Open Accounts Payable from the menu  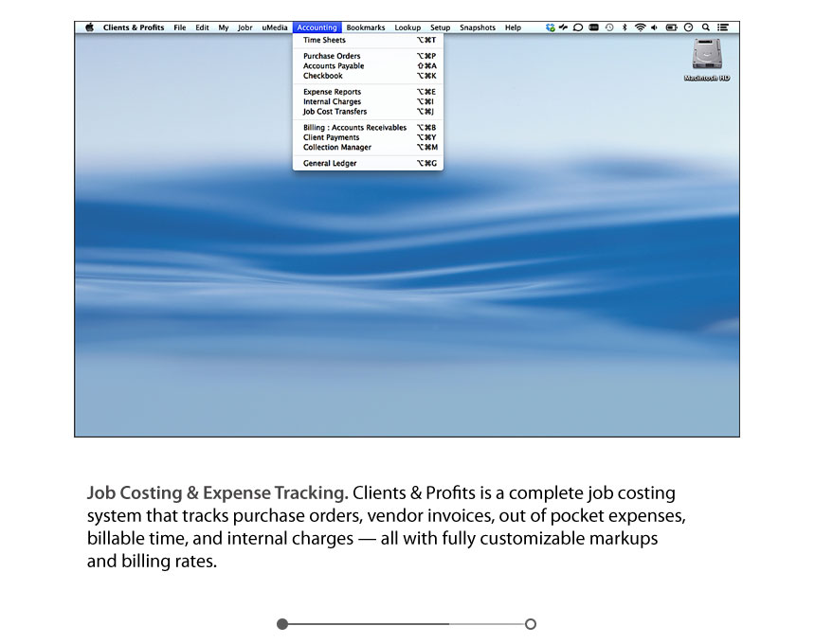pyautogui.click(x=334, y=66)
